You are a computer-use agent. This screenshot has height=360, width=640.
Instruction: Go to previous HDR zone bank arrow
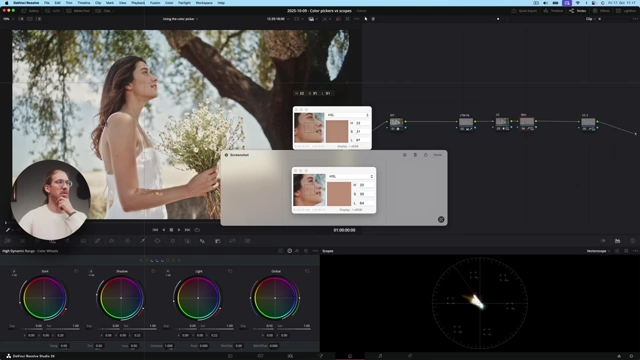pos(141,260)
